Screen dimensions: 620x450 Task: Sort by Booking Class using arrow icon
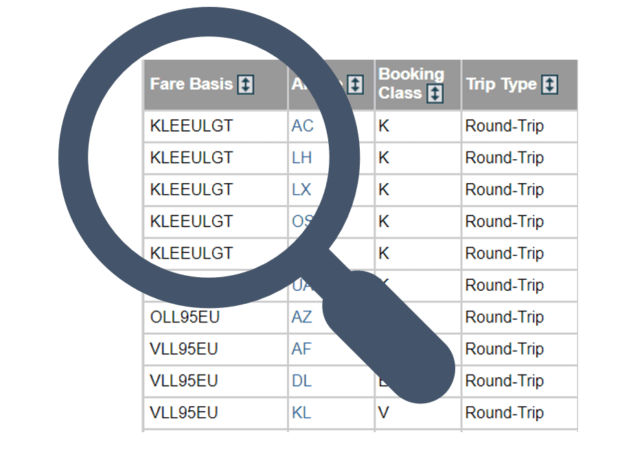click(x=435, y=94)
